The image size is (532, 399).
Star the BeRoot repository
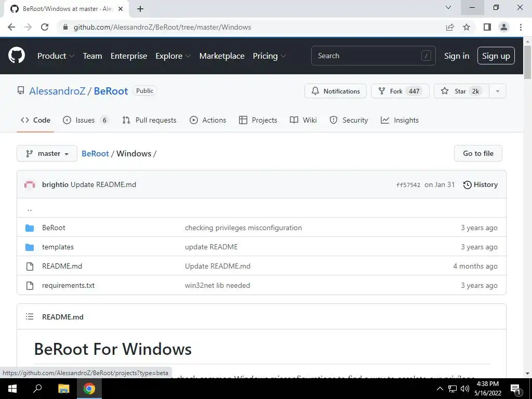point(462,91)
